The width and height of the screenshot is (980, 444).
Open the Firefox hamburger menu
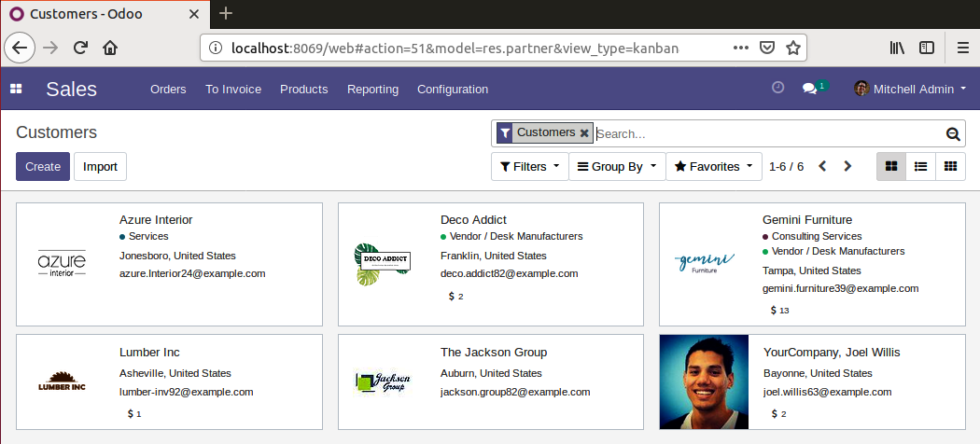click(963, 48)
